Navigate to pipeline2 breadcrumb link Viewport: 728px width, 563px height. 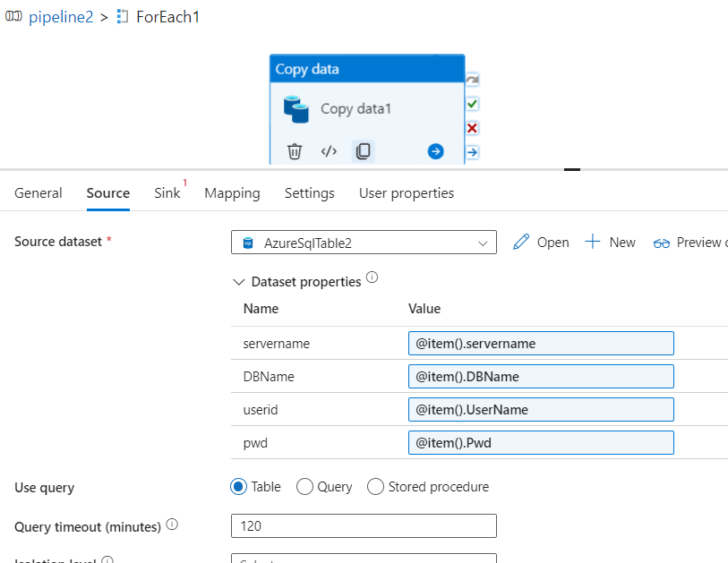[x=61, y=18]
